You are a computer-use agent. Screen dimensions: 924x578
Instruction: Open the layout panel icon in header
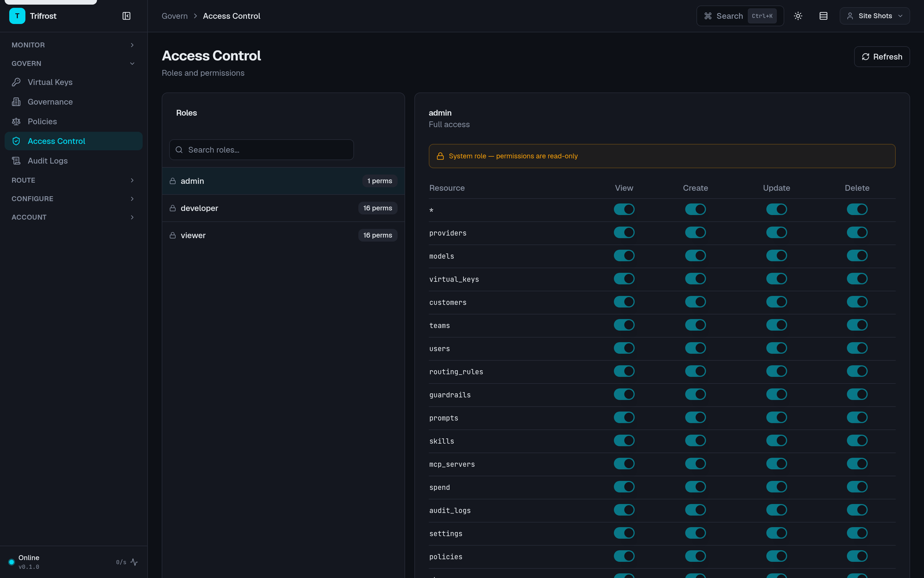coord(824,16)
